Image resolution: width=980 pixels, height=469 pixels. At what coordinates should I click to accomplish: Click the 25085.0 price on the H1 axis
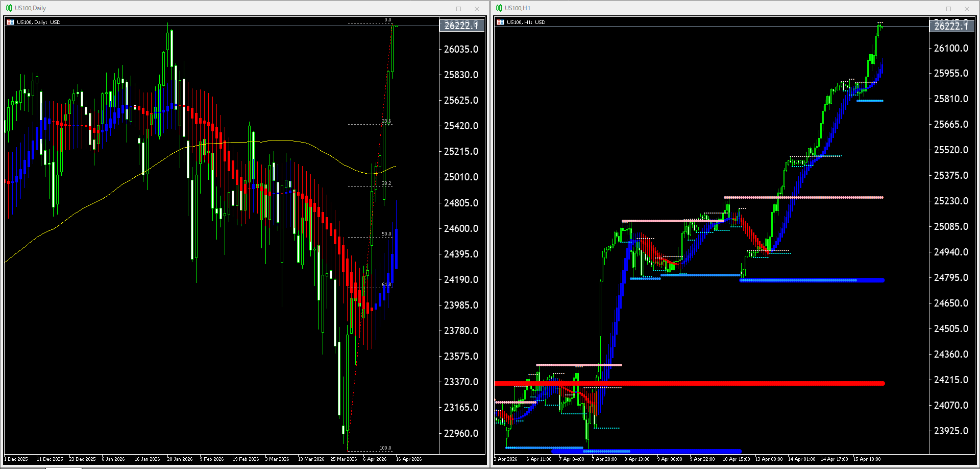(951, 226)
